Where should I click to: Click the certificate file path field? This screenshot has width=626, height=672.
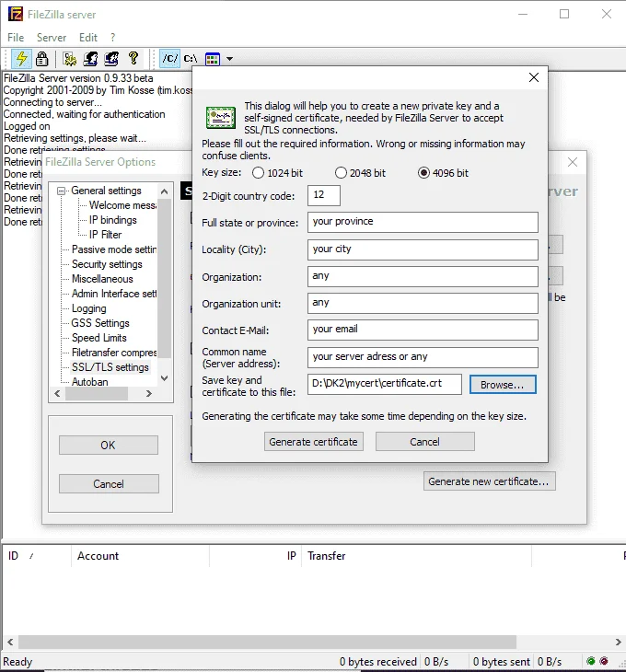click(x=385, y=384)
